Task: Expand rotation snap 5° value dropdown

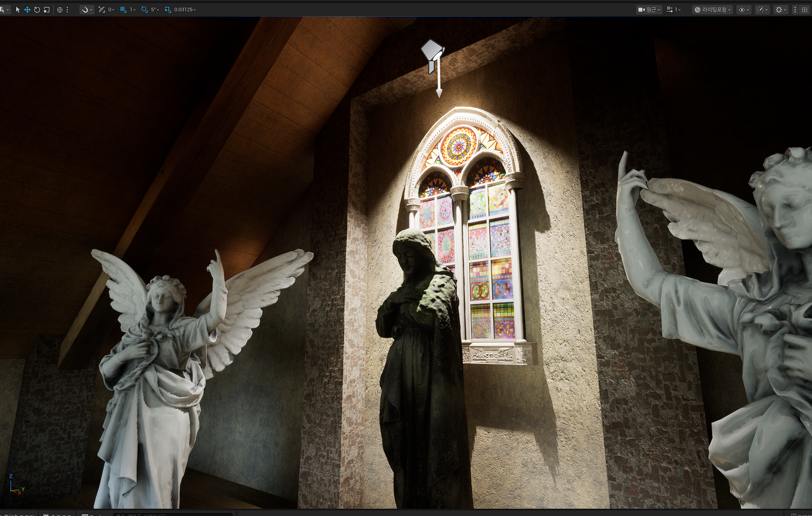Action: pos(155,10)
